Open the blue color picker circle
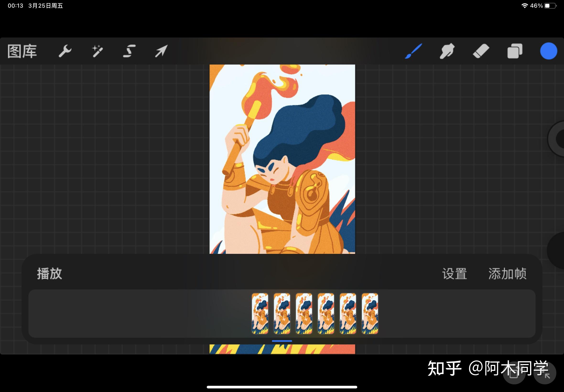 [548, 51]
